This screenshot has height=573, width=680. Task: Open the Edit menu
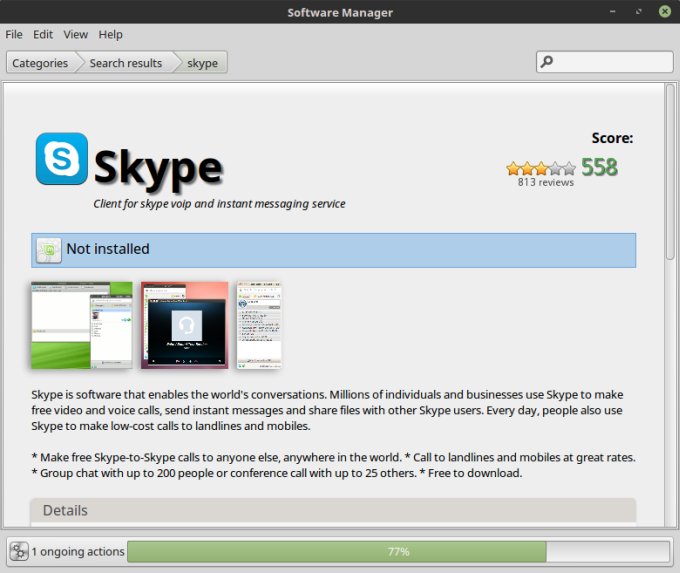[x=43, y=34]
